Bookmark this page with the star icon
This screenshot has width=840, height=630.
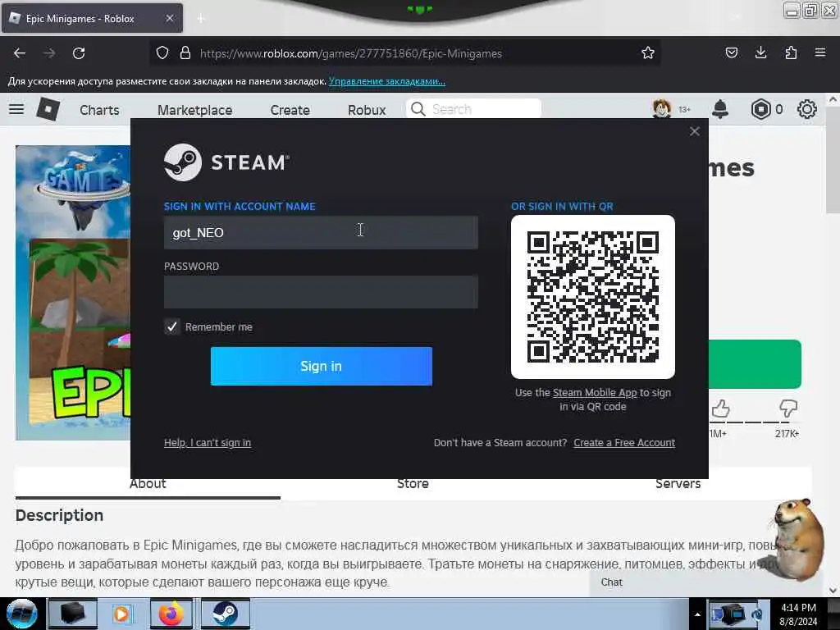tap(648, 52)
